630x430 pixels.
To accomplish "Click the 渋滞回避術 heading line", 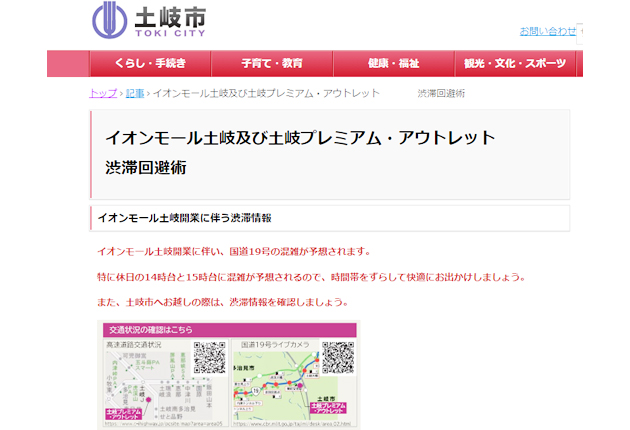I will coord(146,168).
